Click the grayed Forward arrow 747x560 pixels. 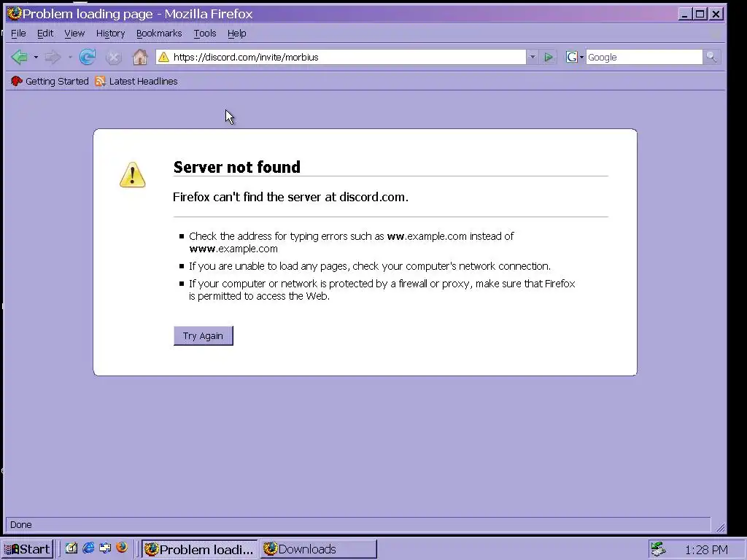(53, 57)
